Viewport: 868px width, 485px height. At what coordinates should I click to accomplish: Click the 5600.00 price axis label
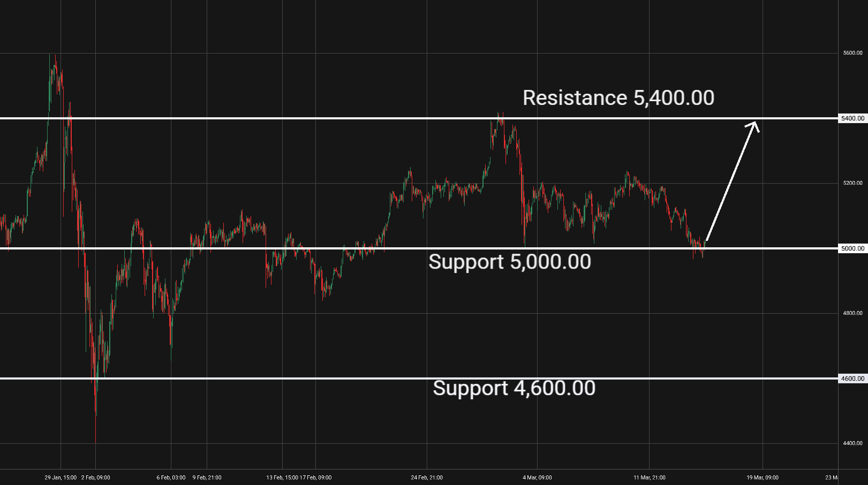pyautogui.click(x=852, y=53)
